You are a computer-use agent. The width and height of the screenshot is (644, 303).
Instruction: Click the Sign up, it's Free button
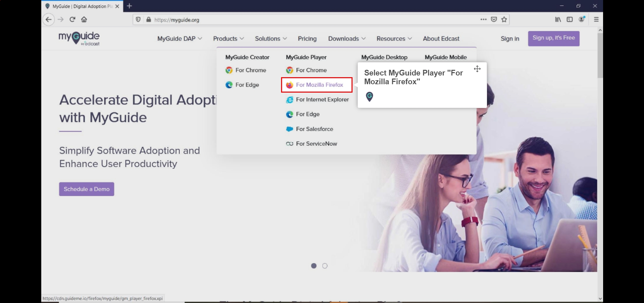pyautogui.click(x=554, y=39)
